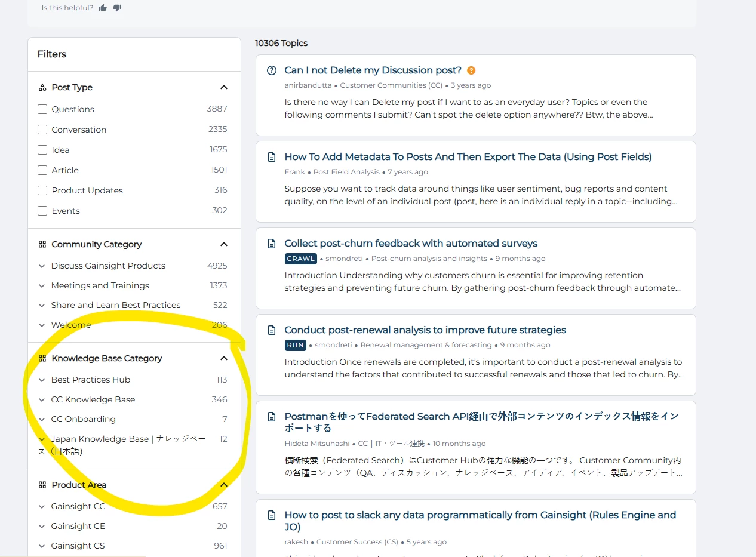Check the Questions filter checkbox
Image resolution: width=756 pixels, height=557 pixels.
click(42, 109)
